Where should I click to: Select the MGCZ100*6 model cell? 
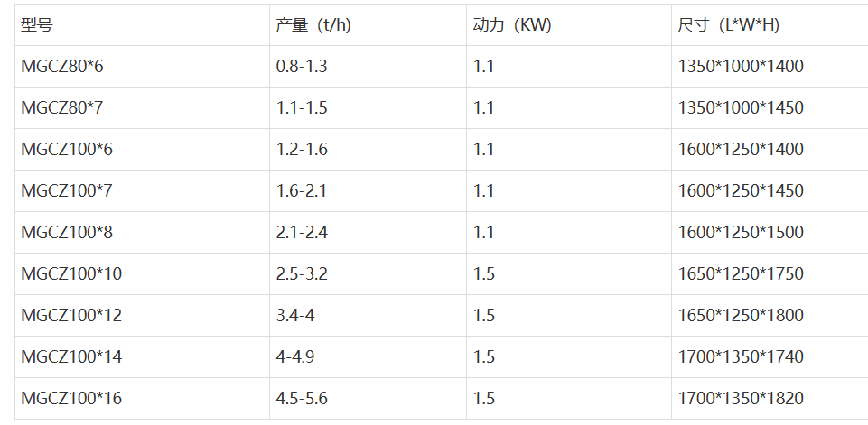click(x=143, y=150)
